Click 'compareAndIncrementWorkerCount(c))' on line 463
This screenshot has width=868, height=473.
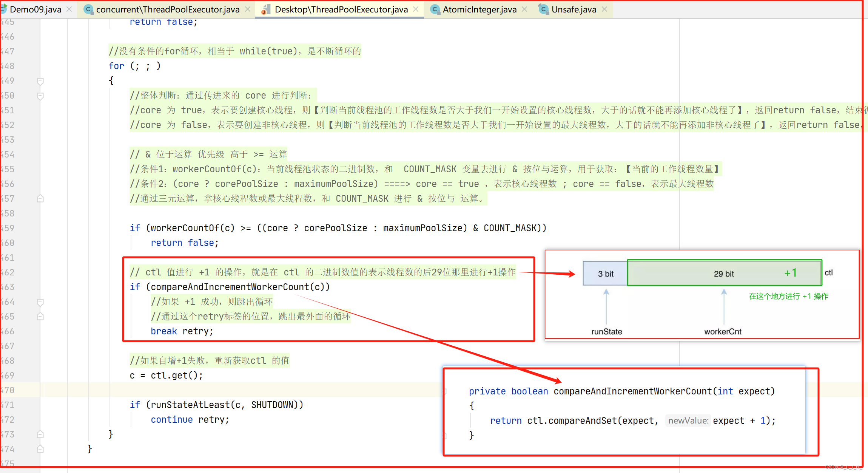pos(240,287)
